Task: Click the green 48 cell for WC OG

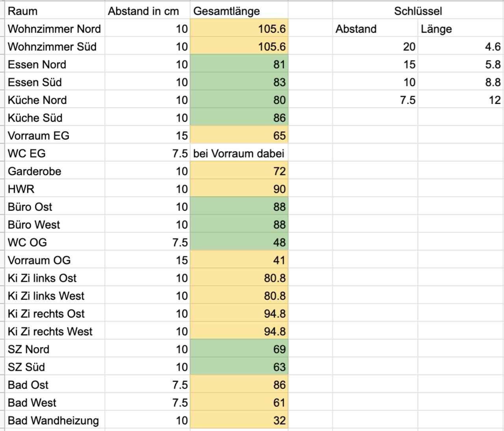Action: pos(239,242)
